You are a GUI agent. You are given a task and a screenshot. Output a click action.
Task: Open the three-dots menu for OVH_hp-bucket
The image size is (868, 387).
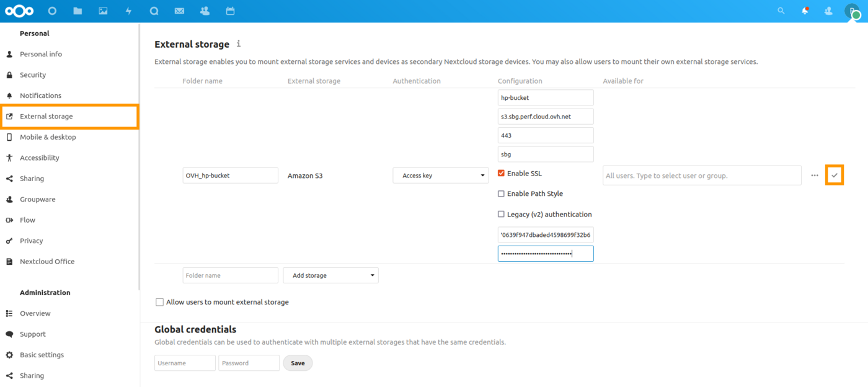(x=814, y=175)
